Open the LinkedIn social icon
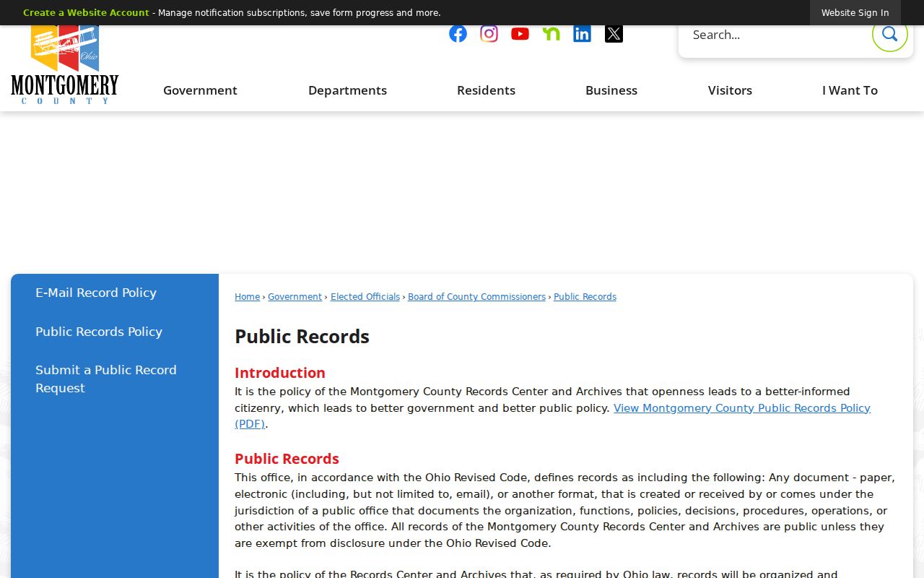Viewport: 924px width, 578px height. click(x=582, y=34)
